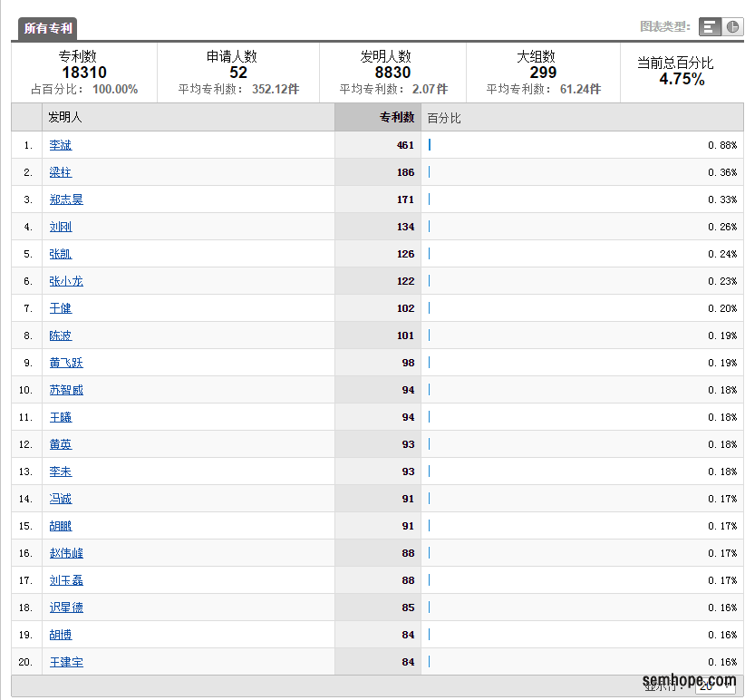Viewport: 745px width, 700px height.
Task: Open inventor link 识星德
Action: (66, 608)
